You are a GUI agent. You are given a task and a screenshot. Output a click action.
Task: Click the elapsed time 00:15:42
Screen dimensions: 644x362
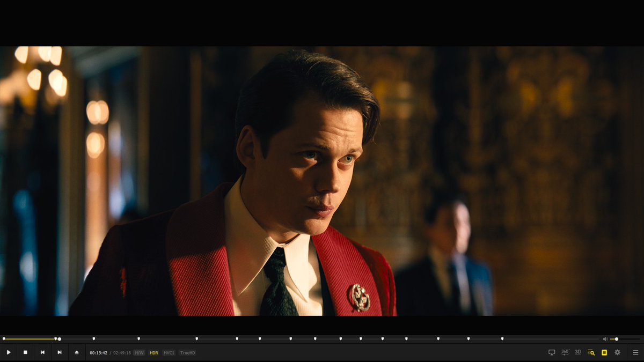[98, 353]
